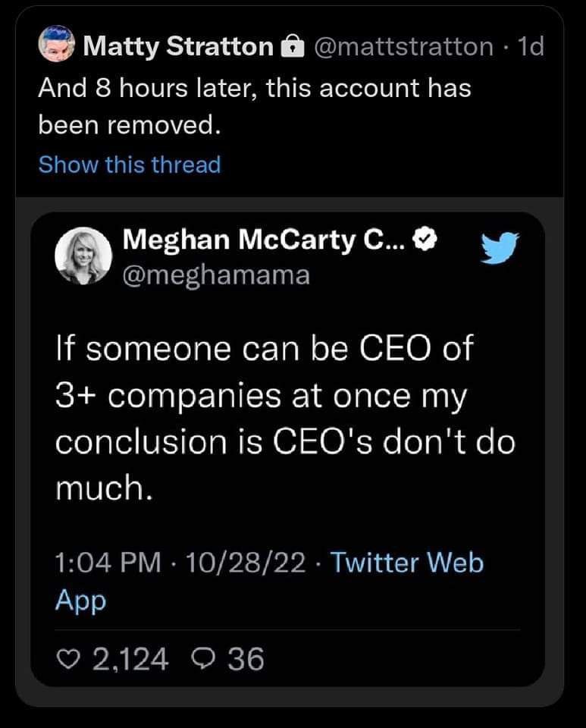Click the "Twitter Web App" source link

point(269,581)
